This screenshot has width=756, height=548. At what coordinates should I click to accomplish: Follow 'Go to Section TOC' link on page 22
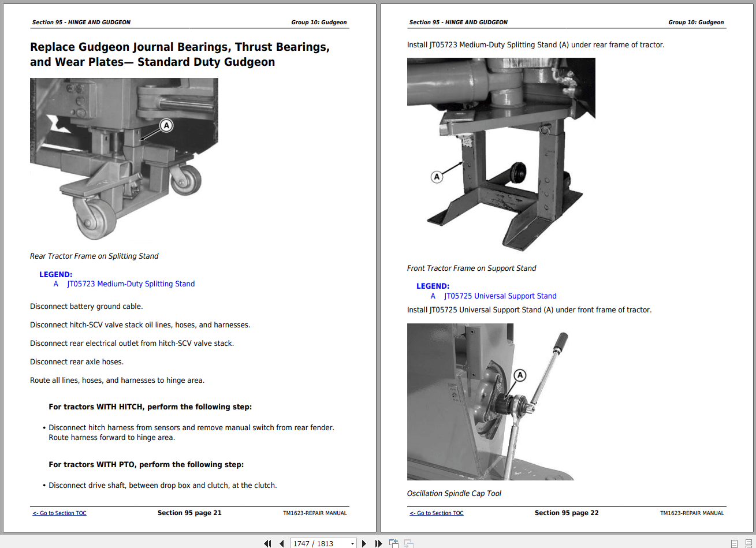coord(437,513)
